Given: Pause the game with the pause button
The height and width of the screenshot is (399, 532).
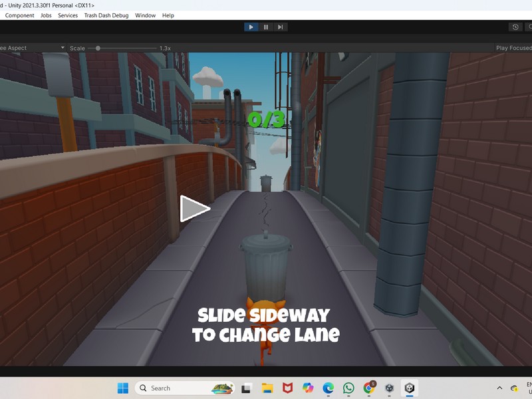Looking at the screenshot, I should [x=265, y=27].
